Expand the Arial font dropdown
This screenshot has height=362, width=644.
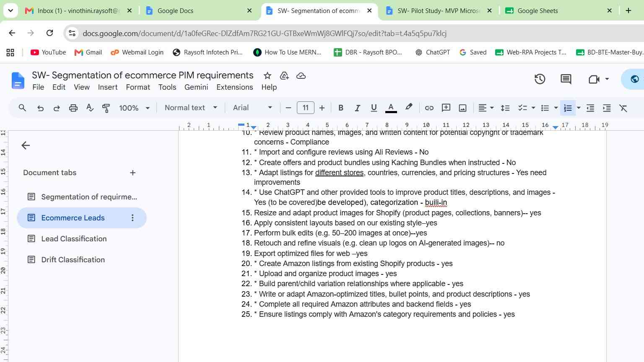[x=252, y=108]
